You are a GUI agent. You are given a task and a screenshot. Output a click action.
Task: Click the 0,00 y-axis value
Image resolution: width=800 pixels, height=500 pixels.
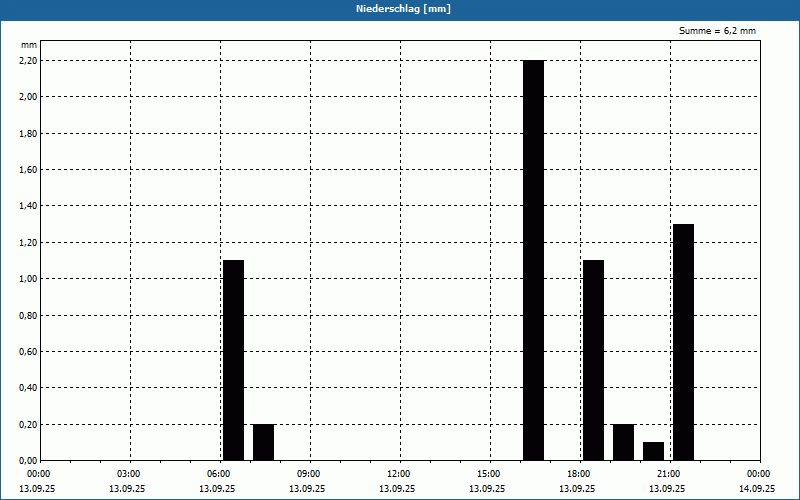(x=28, y=461)
